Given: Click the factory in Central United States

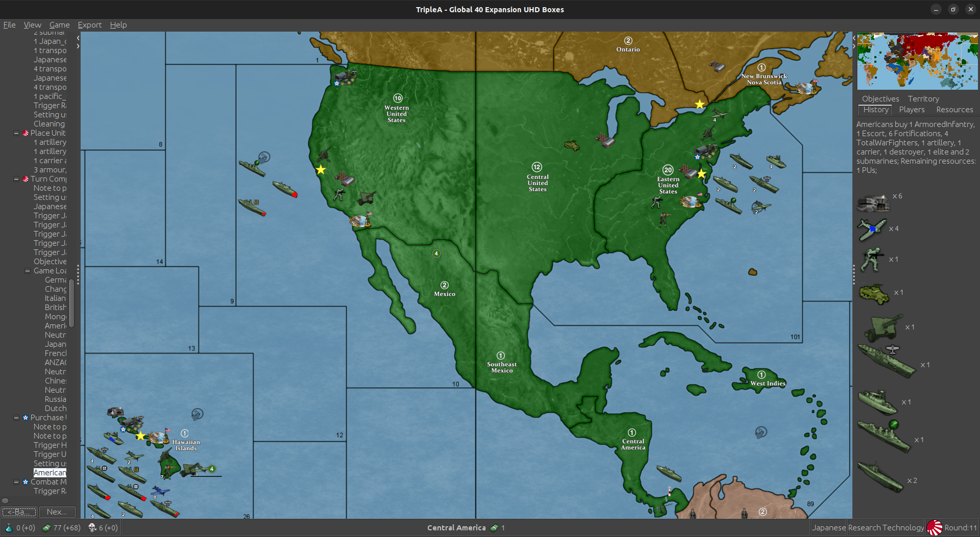Looking at the screenshot, I should [x=605, y=140].
